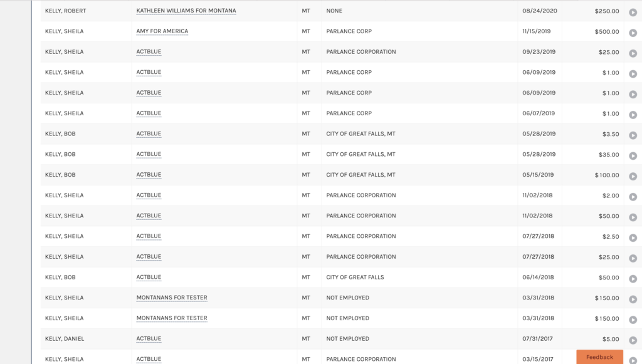This screenshot has height=364, width=642.
Task: Expand the Kelly, Bob $3.50 row arrow icon
Action: (633, 135)
